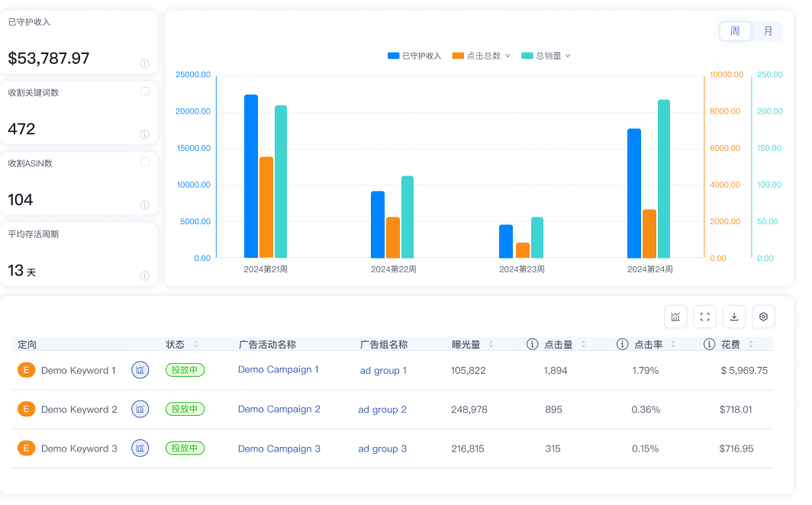Click info icon on 平均存活周期 card
Screen dimensions: 812x505
tap(145, 275)
